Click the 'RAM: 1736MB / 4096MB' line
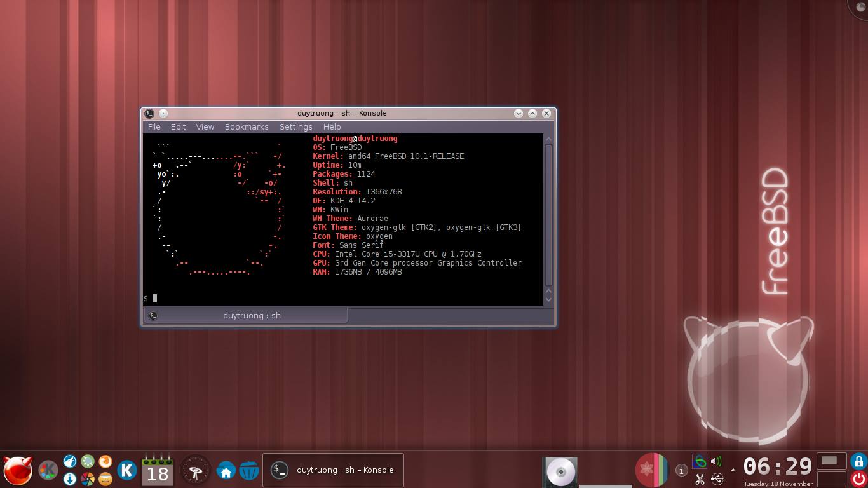 point(357,272)
